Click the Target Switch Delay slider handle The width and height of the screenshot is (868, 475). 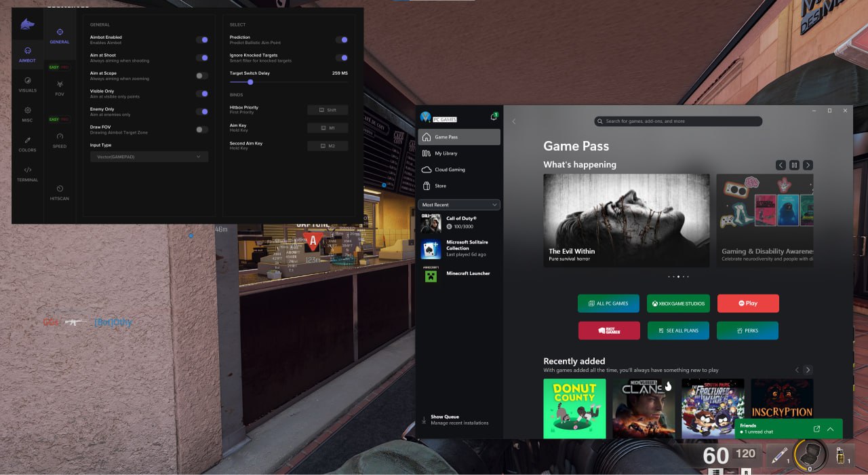(x=250, y=82)
